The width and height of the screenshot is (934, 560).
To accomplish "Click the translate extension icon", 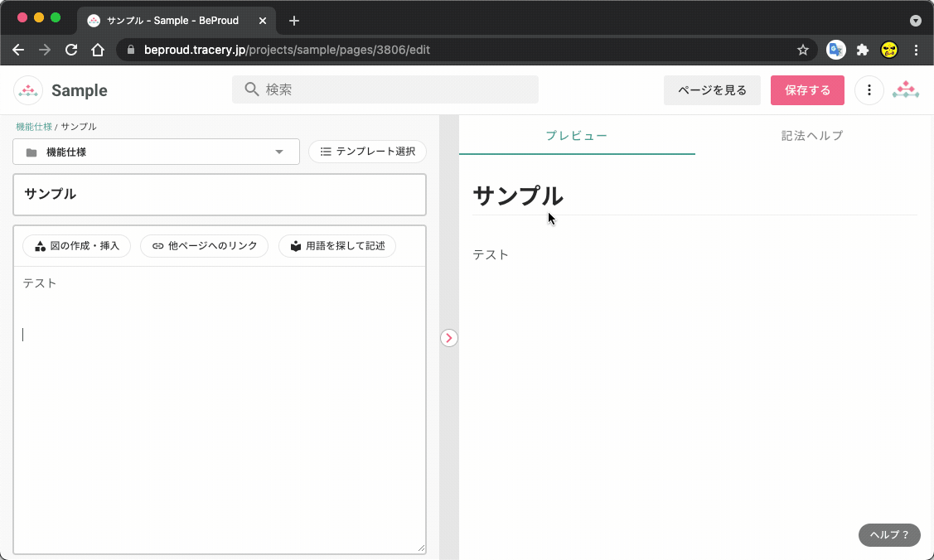I will (x=835, y=50).
